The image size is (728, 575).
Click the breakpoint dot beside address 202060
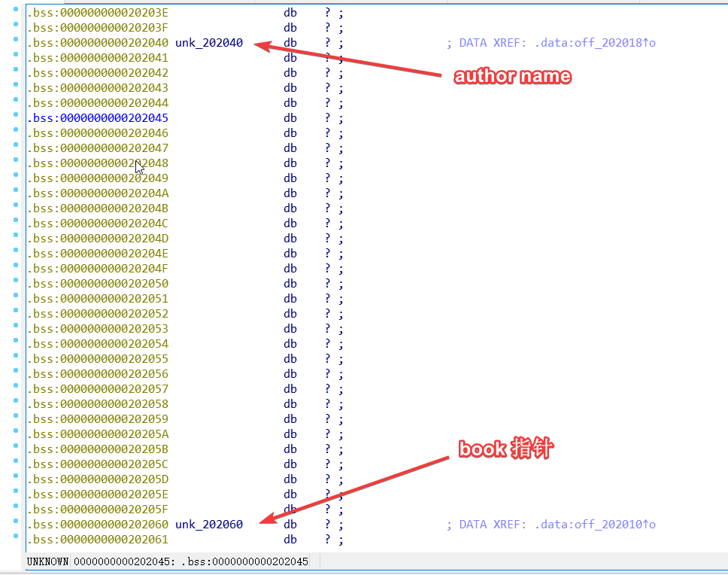(16, 523)
